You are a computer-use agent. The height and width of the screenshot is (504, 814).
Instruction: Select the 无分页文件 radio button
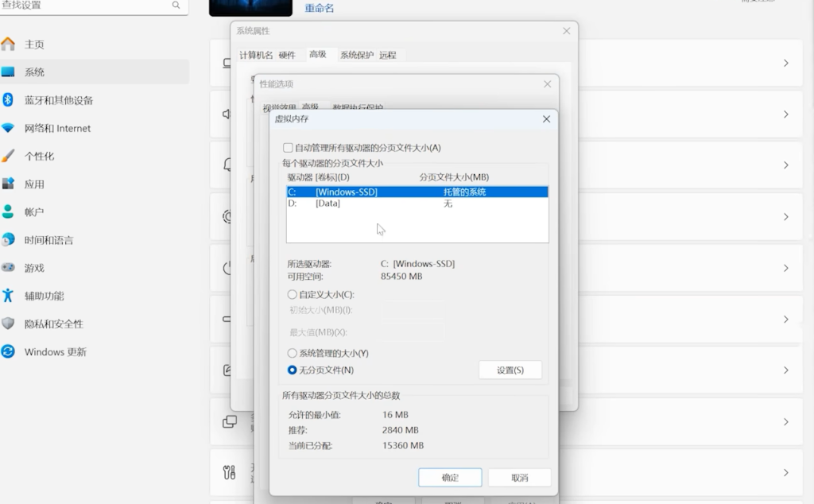pyautogui.click(x=292, y=370)
